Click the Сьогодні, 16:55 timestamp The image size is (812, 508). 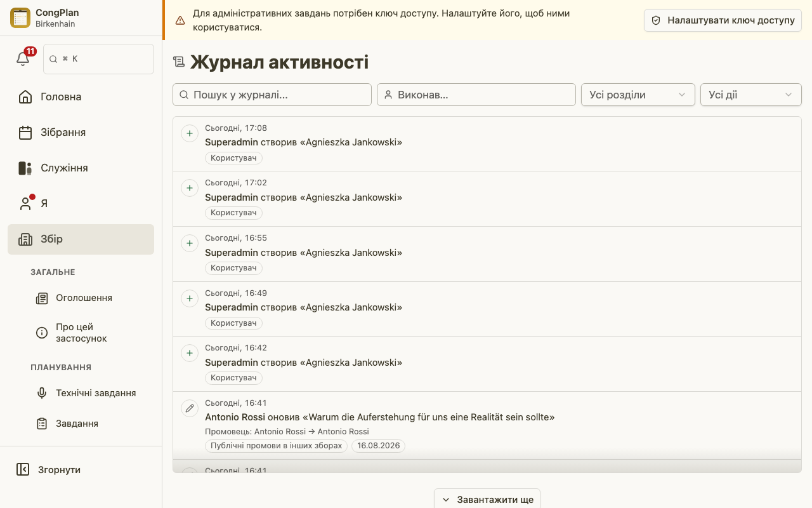[x=236, y=238]
